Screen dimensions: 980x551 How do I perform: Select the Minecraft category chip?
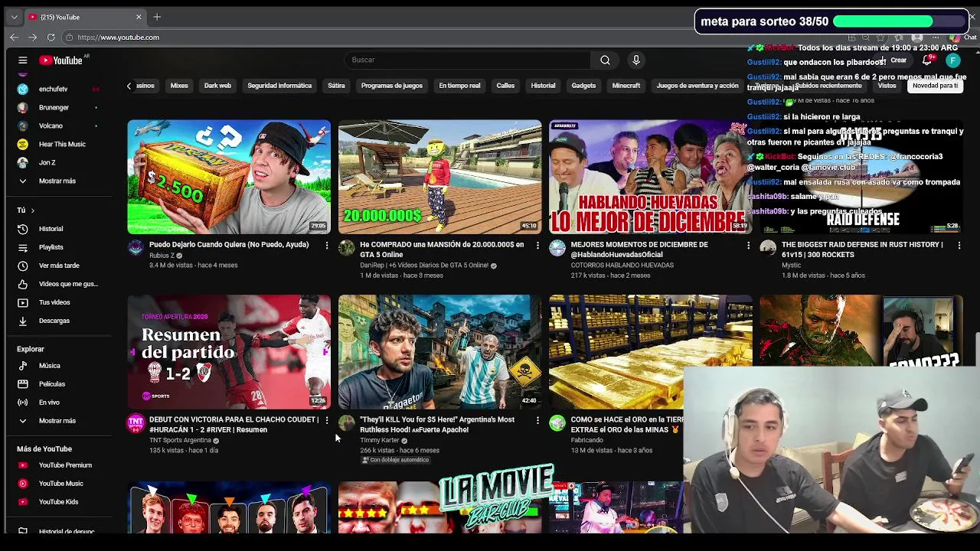tap(626, 86)
